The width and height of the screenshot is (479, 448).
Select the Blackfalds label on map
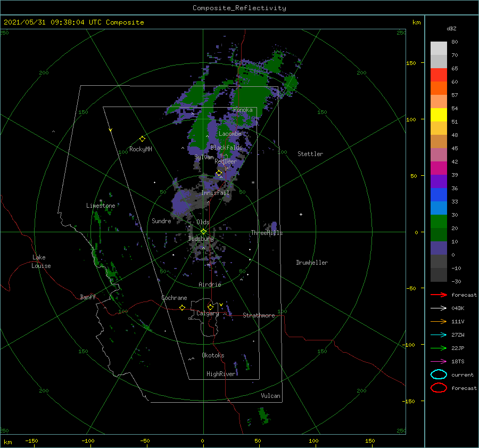pyautogui.click(x=226, y=148)
